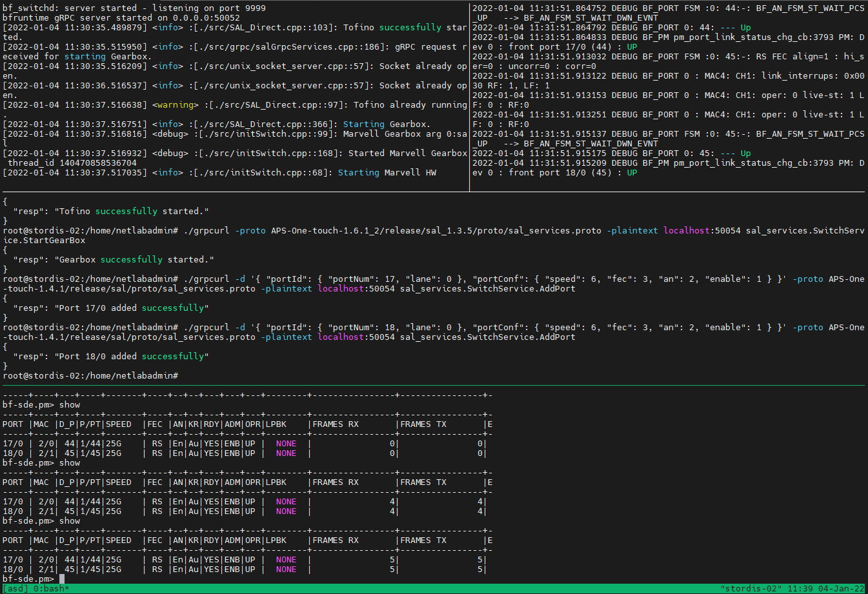Click 'Started Marvell Gearbox' debug message
This screenshot has width=868, height=594.
408,153
